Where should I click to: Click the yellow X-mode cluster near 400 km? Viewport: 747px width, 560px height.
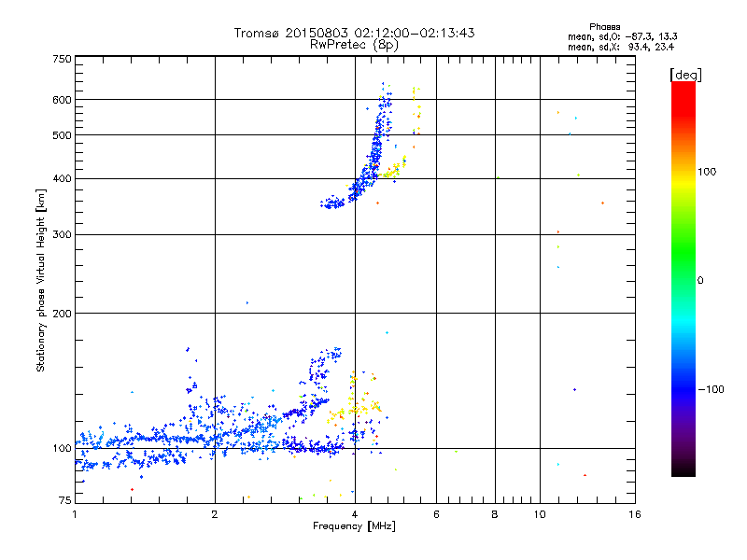pos(391,171)
